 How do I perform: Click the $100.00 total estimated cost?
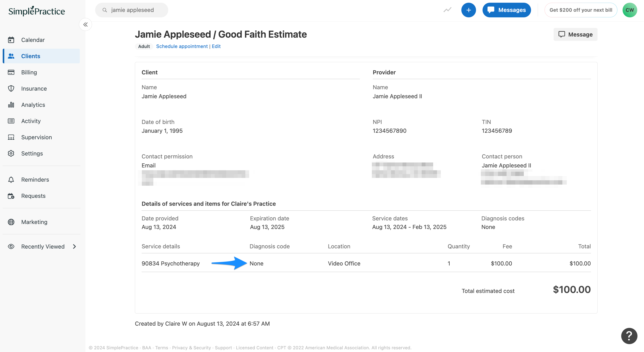point(571,289)
